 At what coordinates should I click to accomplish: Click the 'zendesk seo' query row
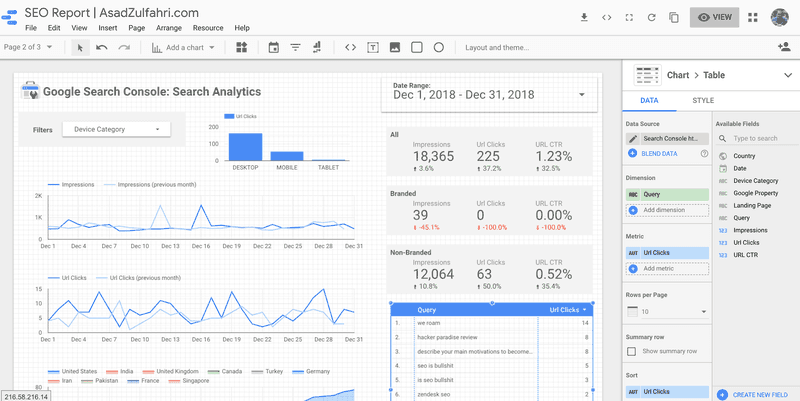(x=492, y=394)
